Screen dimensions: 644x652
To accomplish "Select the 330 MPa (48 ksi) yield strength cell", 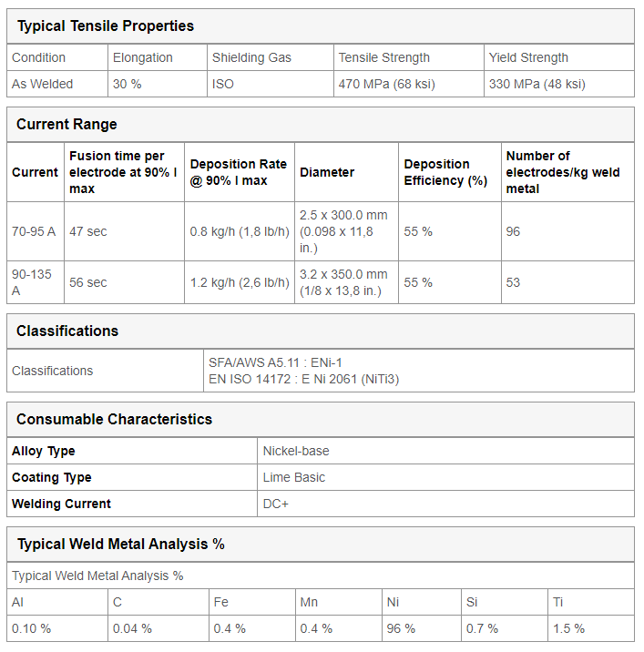I will (x=559, y=84).
